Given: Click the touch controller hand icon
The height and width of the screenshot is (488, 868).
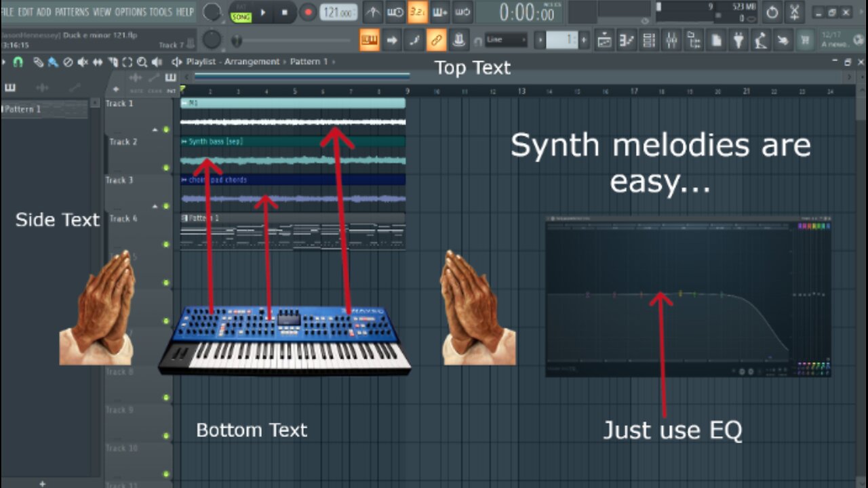Looking at the screenshot, I should [x=783, y=41].
